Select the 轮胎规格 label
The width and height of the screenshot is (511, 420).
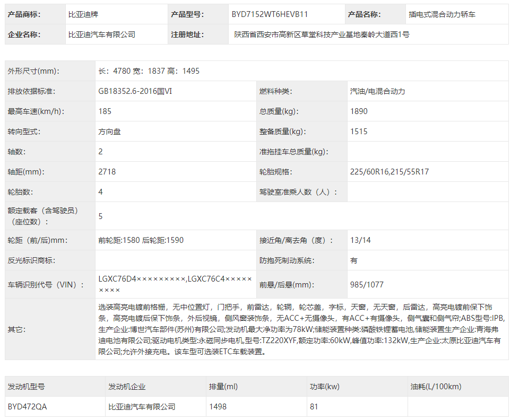(276, 172)
